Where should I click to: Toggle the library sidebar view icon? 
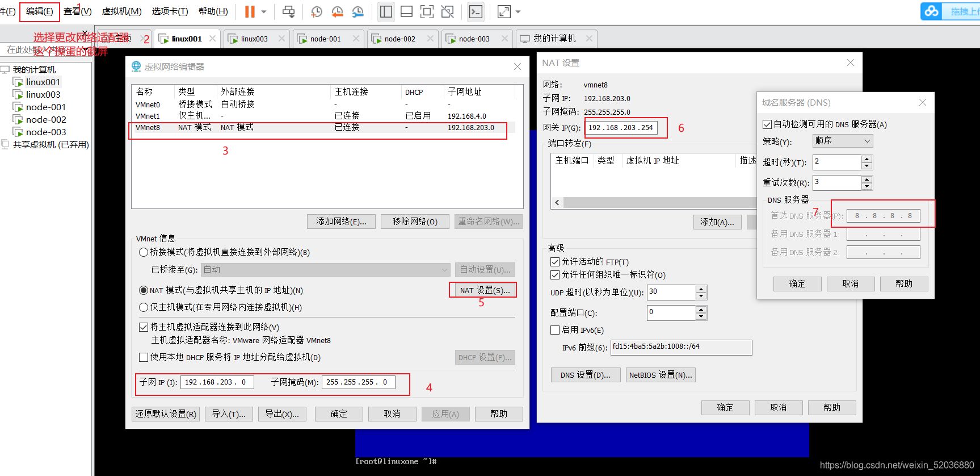(x=386, y=11)
